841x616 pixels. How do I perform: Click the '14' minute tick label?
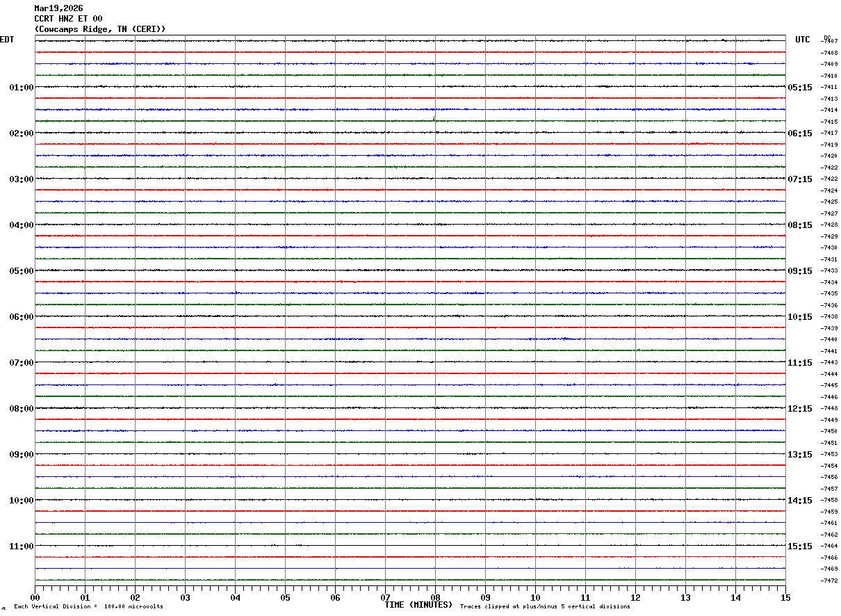735,598
